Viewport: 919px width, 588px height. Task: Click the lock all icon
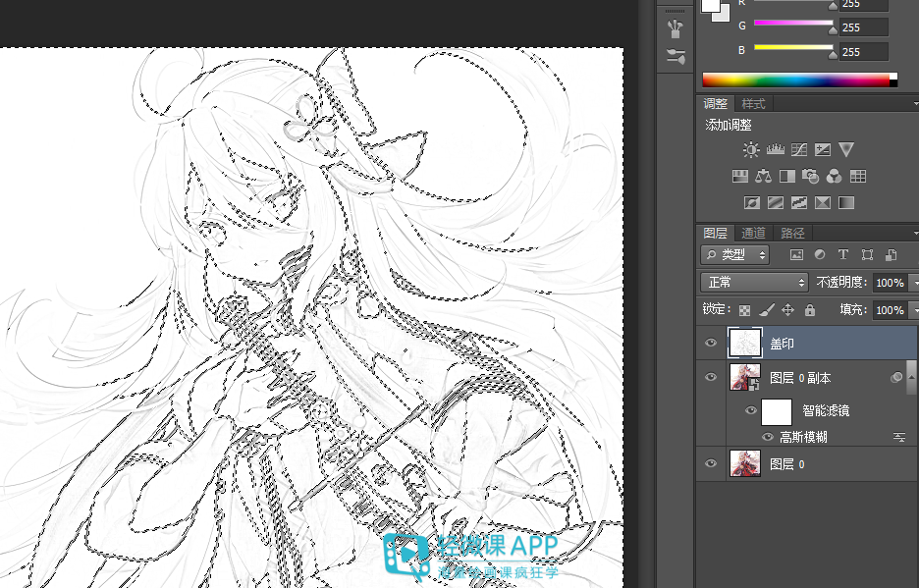pyautogui.click(x=809, y=309)
